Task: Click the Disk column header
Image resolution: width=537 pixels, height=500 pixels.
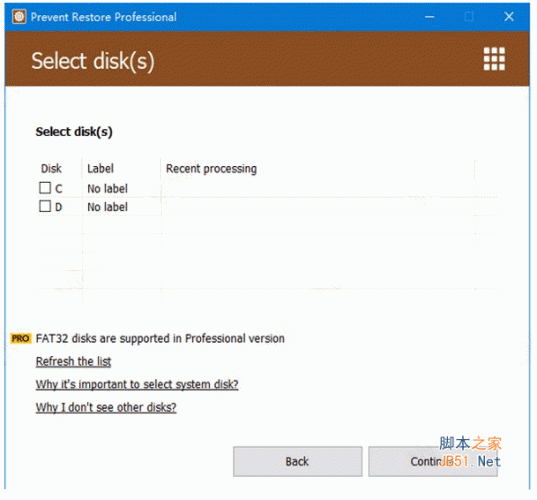Action: point(51,168)
